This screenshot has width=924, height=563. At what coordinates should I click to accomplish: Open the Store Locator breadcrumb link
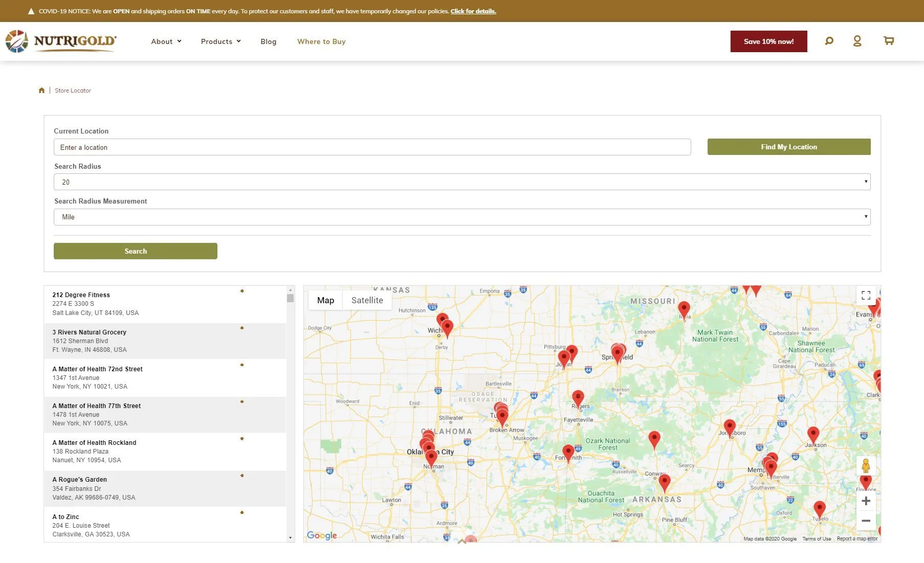(73, 91)
